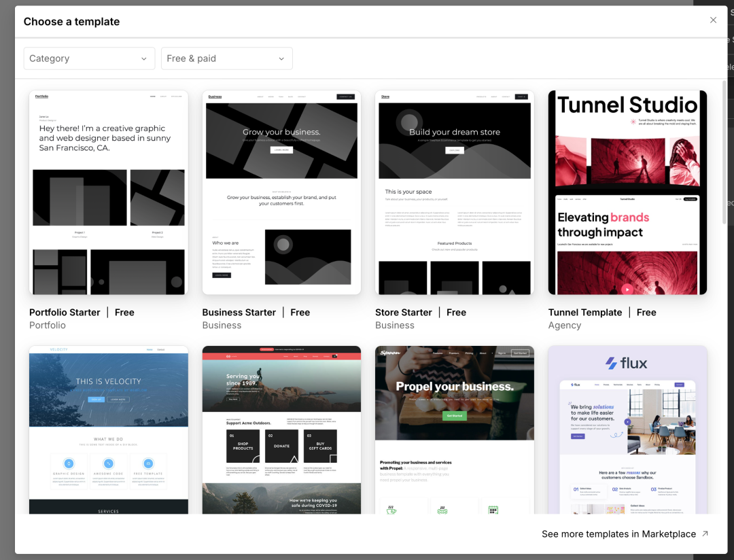This screenshot has width=734, height=560.
Task: Click the Business Starter title label
Action: click(x=239, y=313)
